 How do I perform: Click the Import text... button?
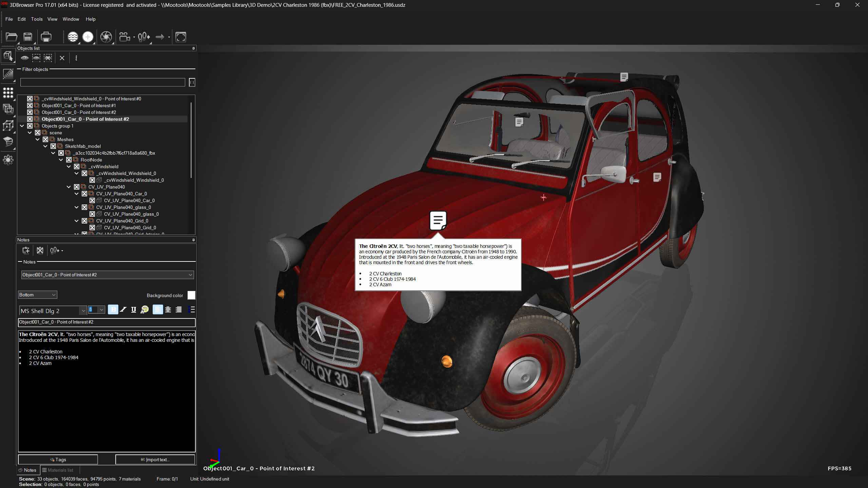pyautogui.click(x=155, y=460)
